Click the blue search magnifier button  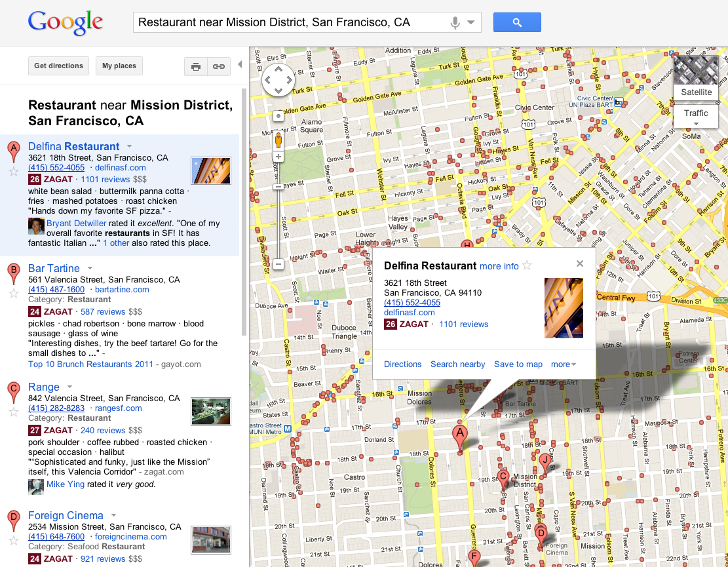(517, 22)
